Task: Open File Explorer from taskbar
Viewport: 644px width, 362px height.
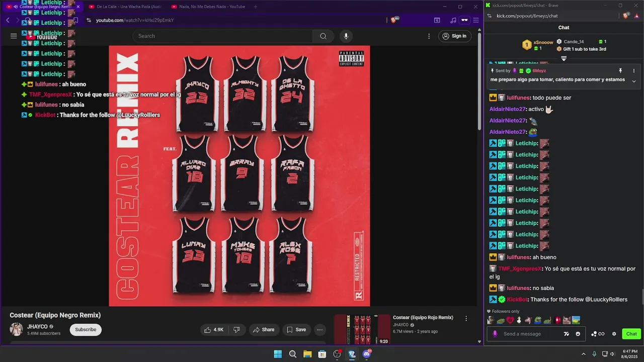Action: coord(307,354)
